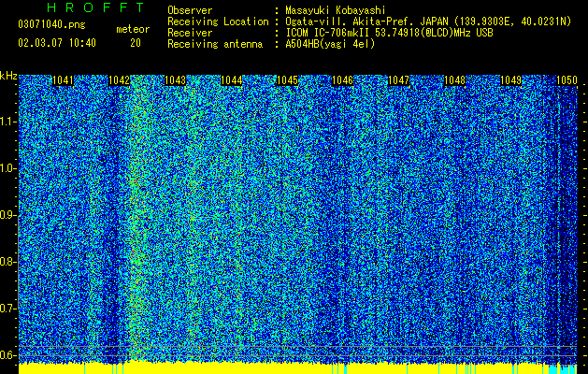Click the kHz axis unit label

click(8, 76)
